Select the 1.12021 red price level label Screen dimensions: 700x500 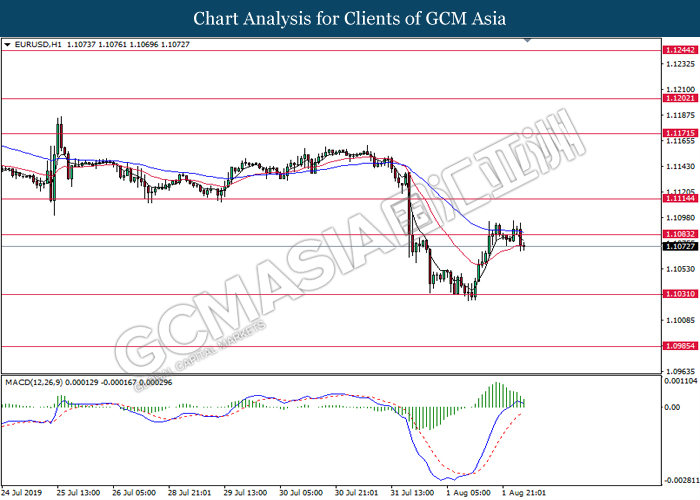tap(680, 98)
